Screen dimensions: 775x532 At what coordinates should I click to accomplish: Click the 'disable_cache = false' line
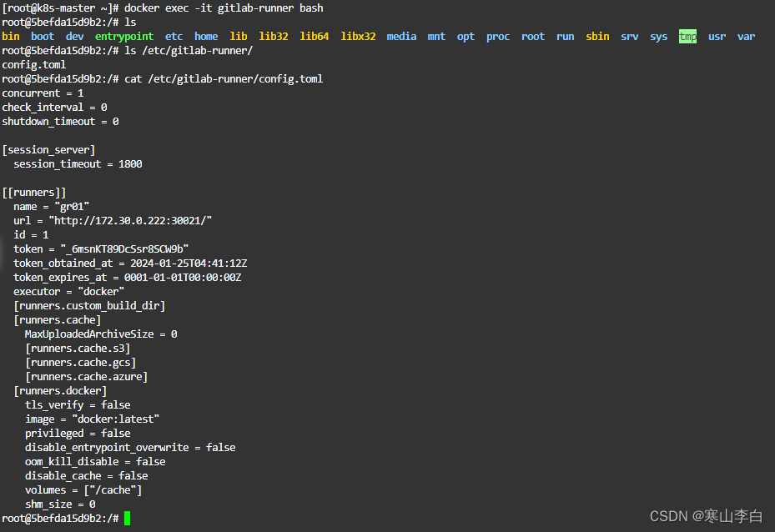(x=87, y=475)
